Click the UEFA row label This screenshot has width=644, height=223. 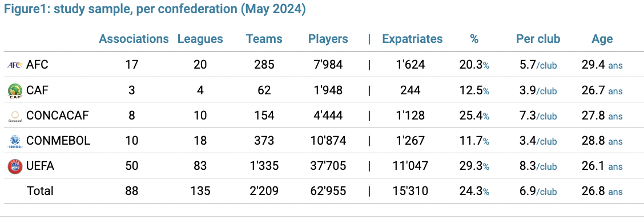click(40, 166)
